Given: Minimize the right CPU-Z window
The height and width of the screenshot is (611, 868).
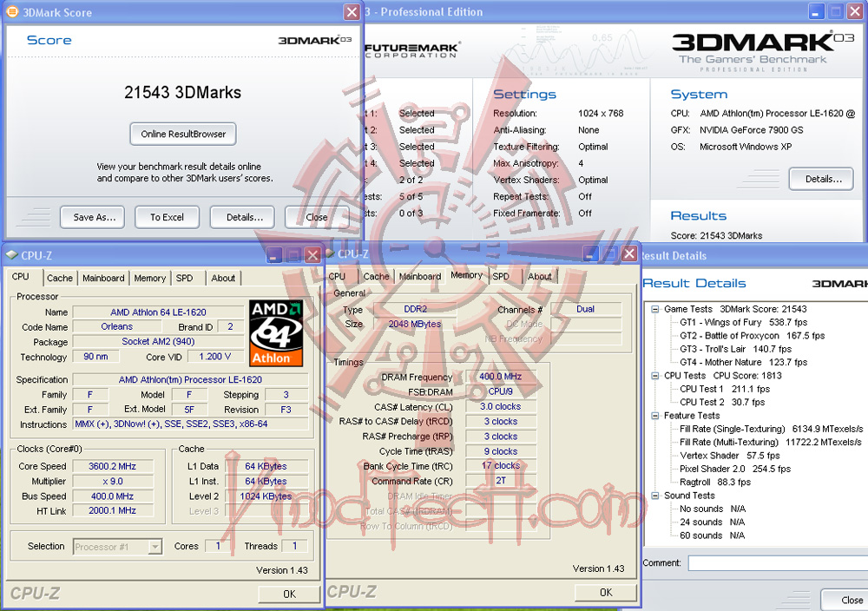Looking at the screenshot, I should (x=590, y=253).
